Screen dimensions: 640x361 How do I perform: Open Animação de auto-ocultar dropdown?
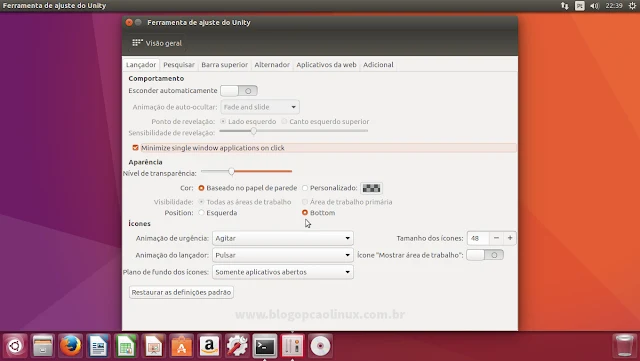[x=260, y=107]
